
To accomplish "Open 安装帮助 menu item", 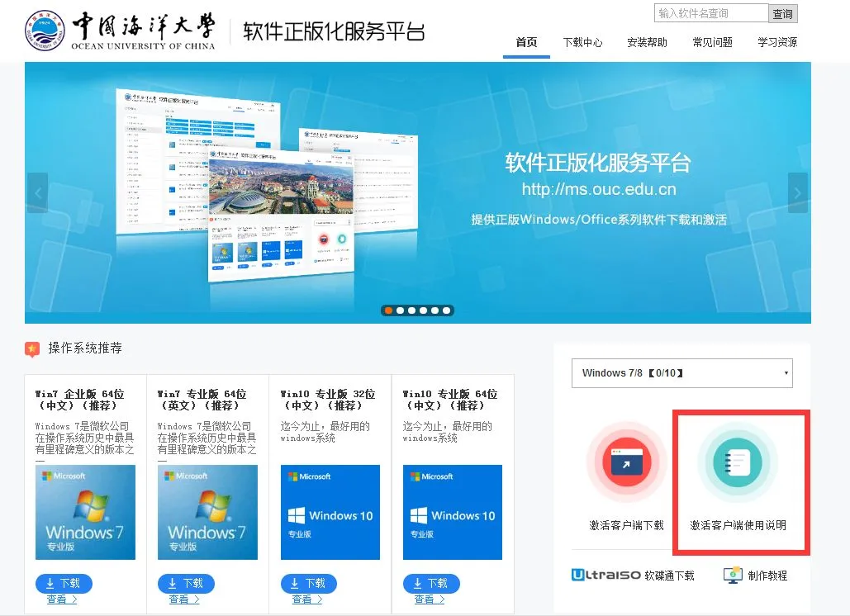I will (648, 42).
